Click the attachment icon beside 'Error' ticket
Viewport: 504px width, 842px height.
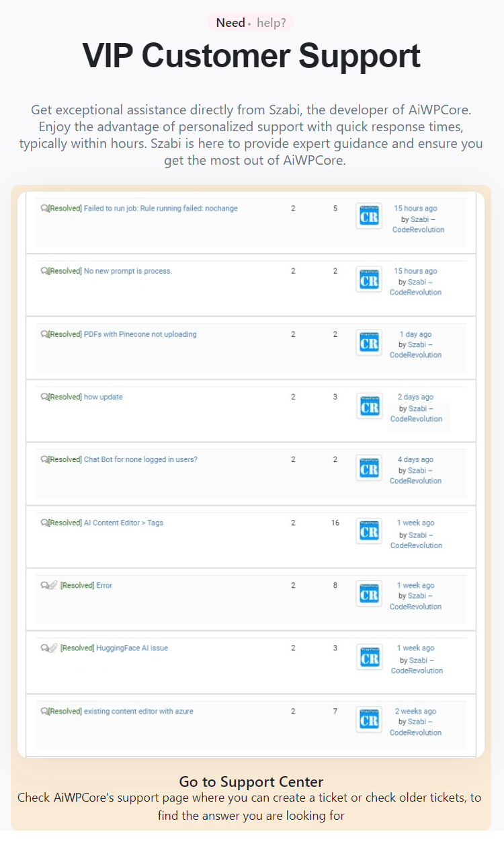click(x=53, y=586)
